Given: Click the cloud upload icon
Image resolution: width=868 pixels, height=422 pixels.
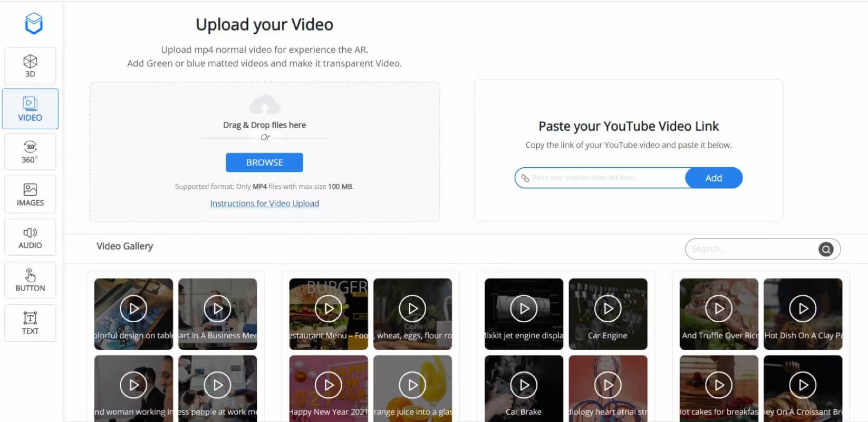Looking at the screenshot, I should tap(265, 104).
